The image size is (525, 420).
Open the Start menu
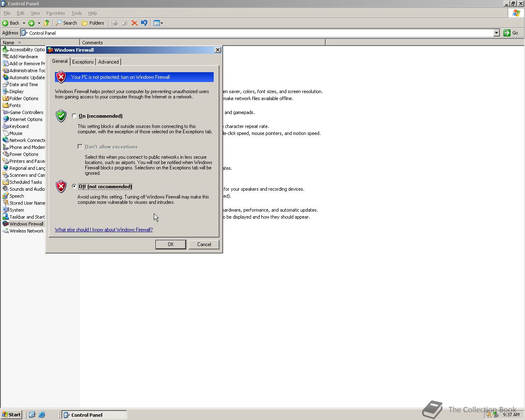coord(11,415)
